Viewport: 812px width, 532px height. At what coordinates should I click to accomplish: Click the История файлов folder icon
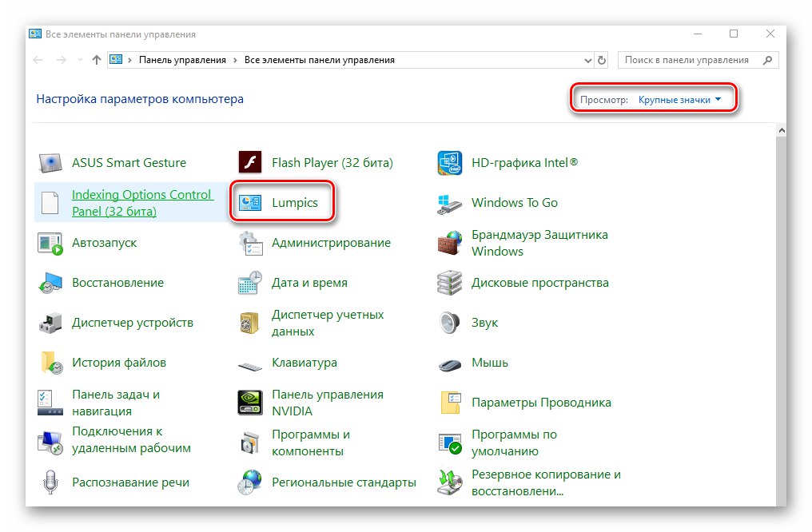pyautogui.click(x=51, y=363)
